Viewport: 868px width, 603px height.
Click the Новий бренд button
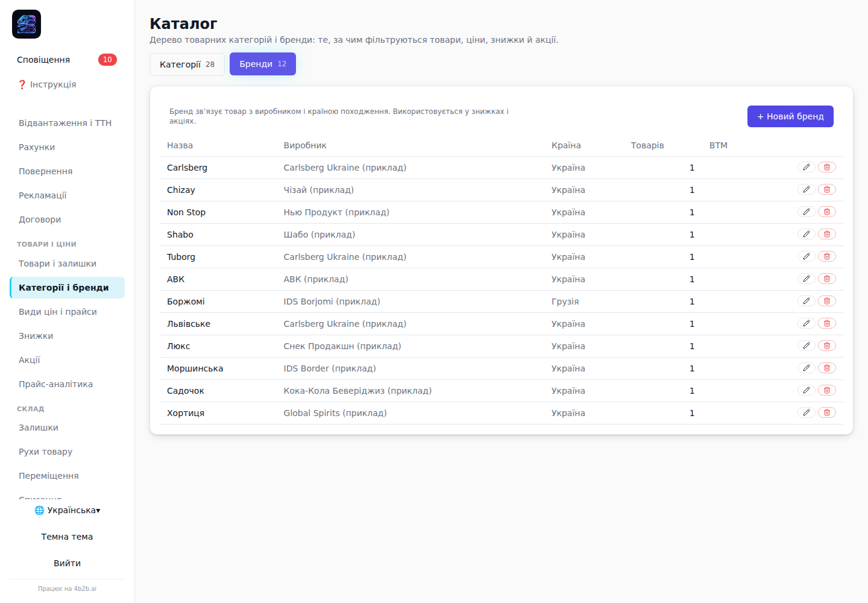[x=790, y=116]
